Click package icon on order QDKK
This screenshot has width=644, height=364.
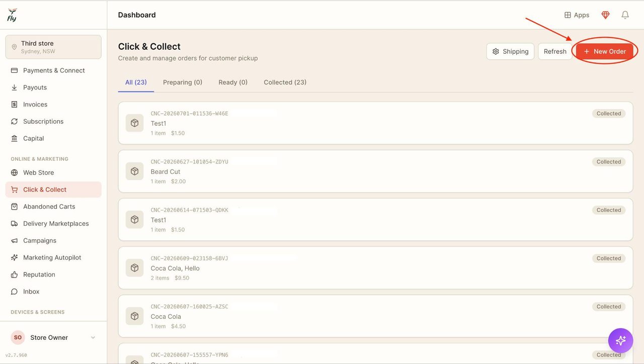134,220
